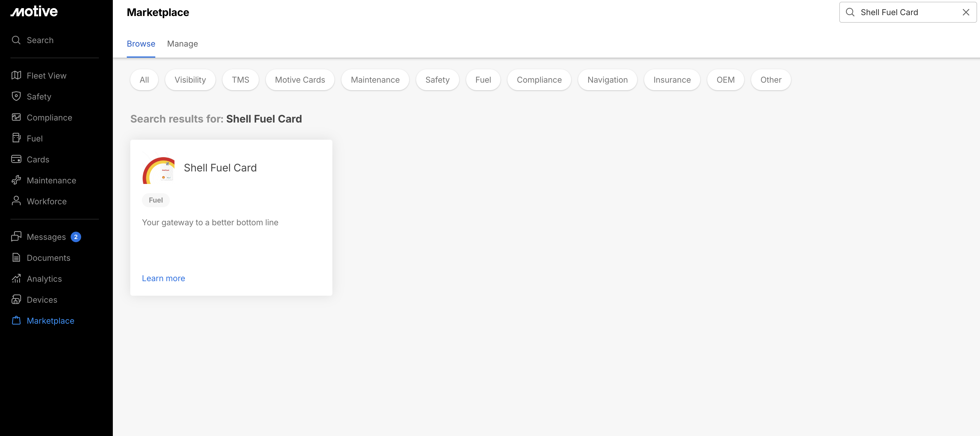Click the Marketplace page heading
The image size is (980, 436).
(158, 12)
